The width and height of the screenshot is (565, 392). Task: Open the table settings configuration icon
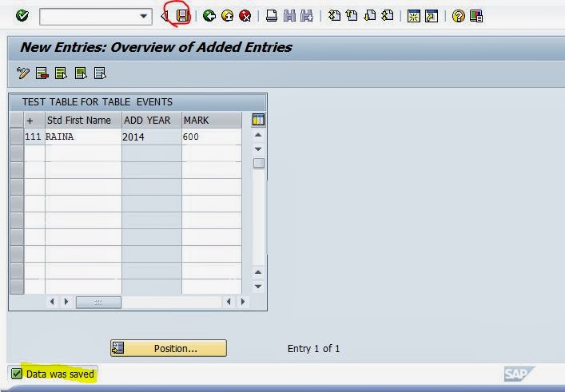pos(258,120)
